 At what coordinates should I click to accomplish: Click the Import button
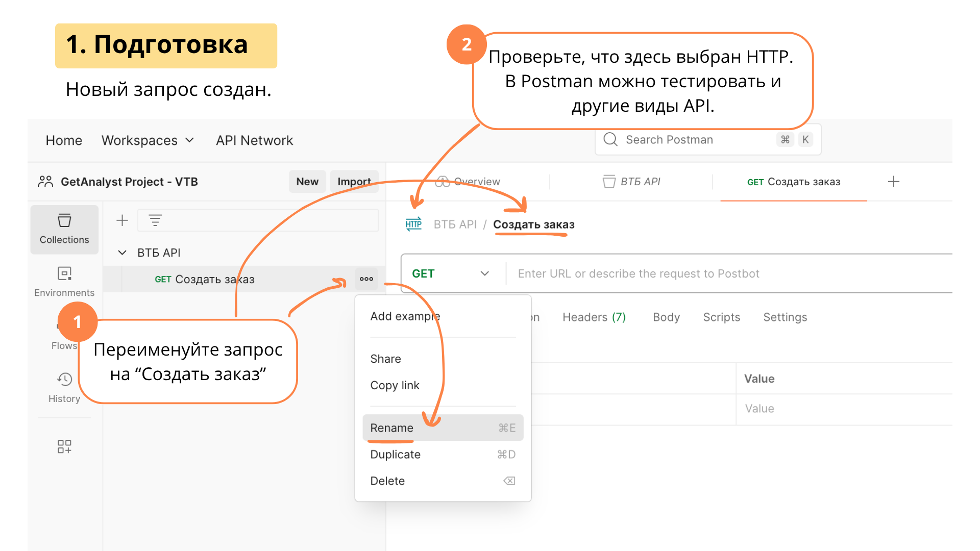click(354, 182)
